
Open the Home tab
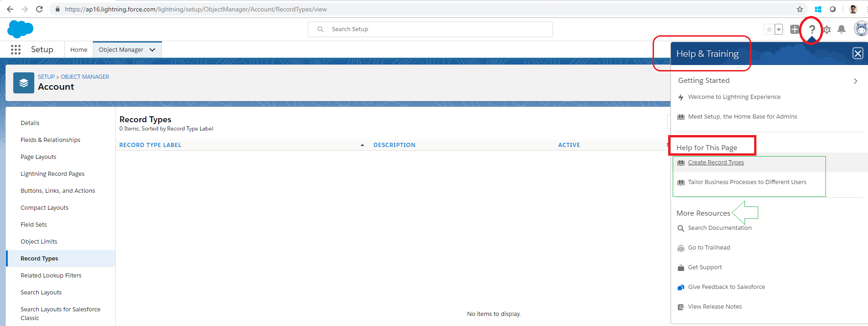(x=79, y=49)
